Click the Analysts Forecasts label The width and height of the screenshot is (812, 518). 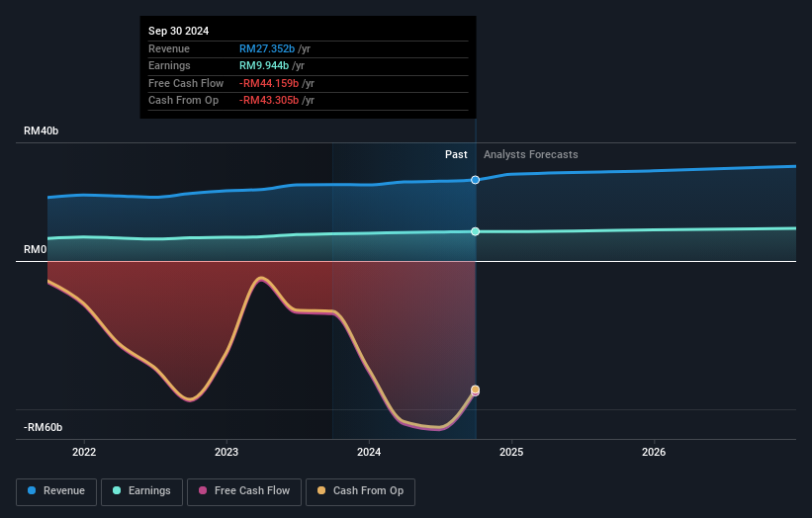click(x=531, y=155)
